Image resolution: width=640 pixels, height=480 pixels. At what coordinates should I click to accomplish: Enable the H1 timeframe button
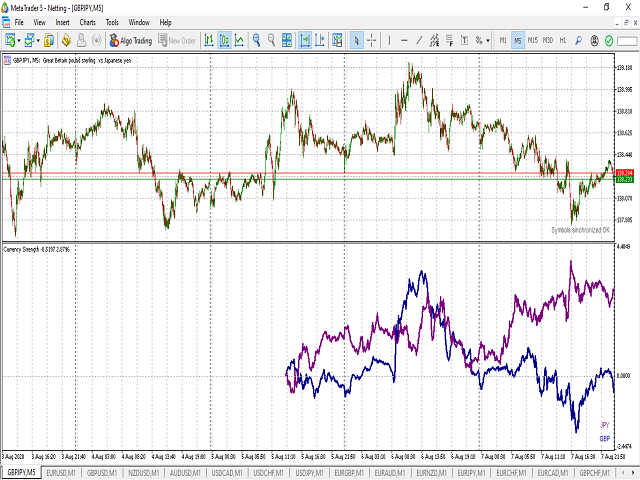(x=563, y=41)
